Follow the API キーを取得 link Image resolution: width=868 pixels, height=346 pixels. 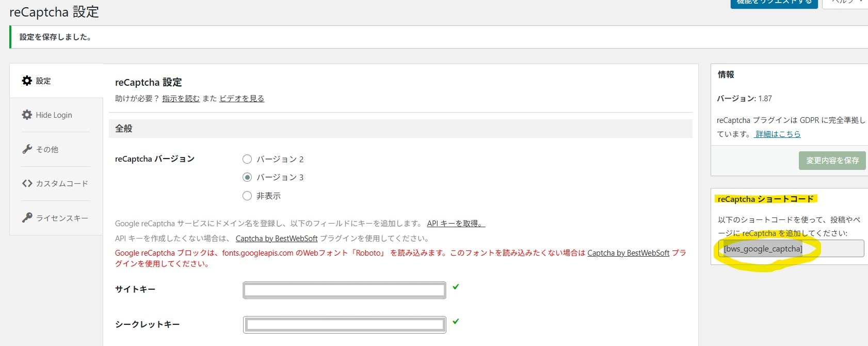(x=456, y=223)
